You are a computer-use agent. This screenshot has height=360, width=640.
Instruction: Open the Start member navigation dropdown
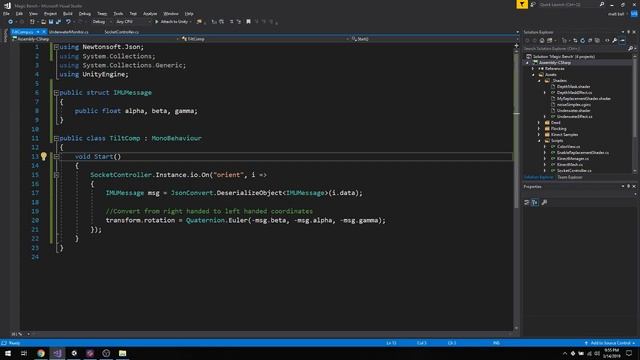(433, 39)
